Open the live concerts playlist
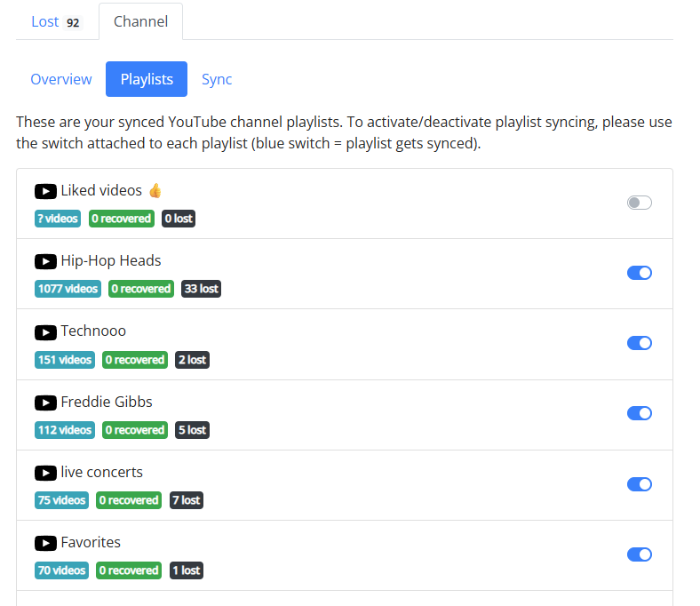700x606 pixels. pyautogui.click(x=102, y=472)
